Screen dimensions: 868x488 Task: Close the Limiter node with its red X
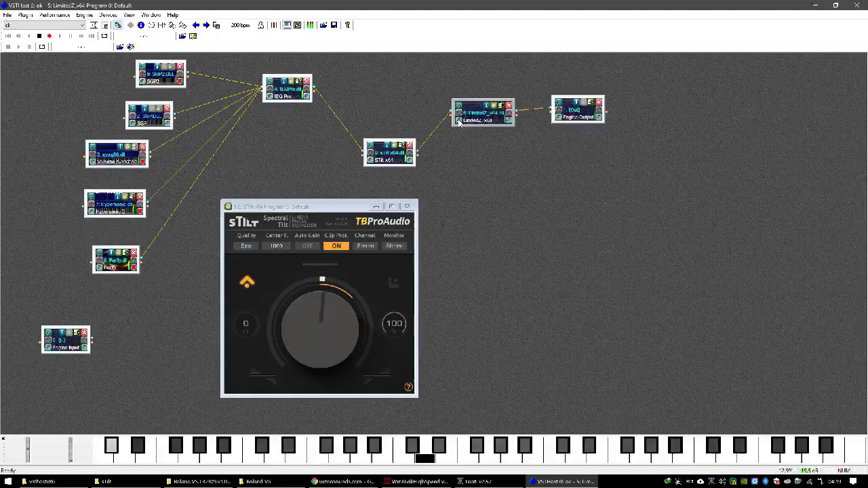click(509, 105)
